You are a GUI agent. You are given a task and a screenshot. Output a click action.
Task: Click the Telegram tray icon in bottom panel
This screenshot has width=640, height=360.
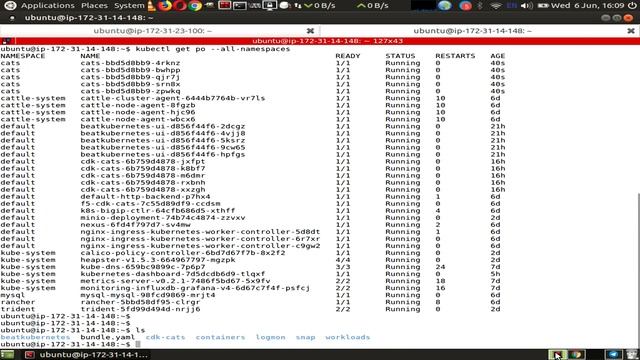pyautogui.click(x=613, y=354)
